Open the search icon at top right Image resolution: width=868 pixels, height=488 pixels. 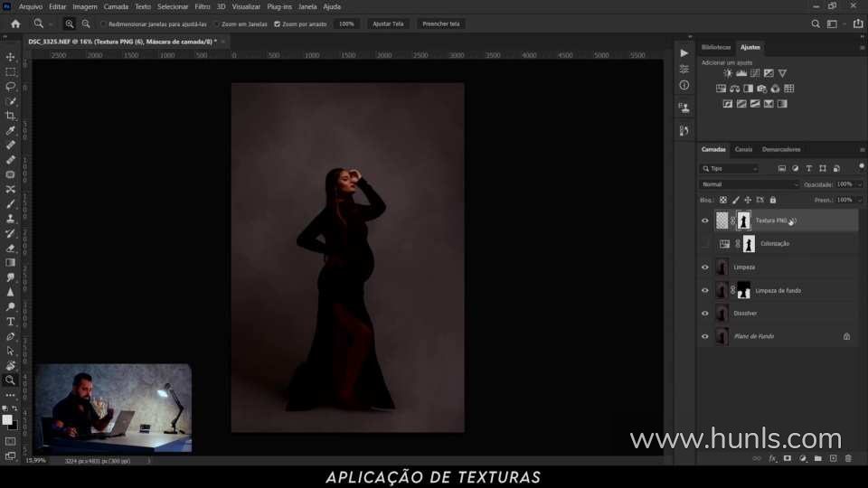pos(816,23)
